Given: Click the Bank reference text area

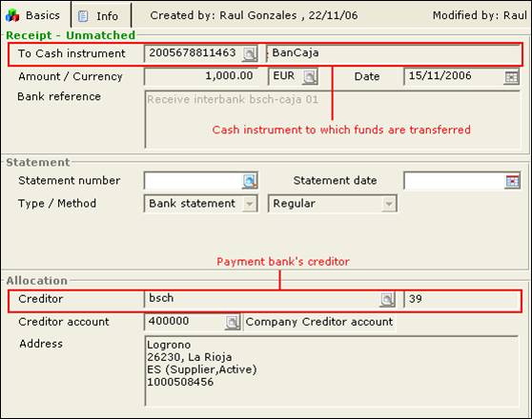Looking at the screenshot, I should coord(333,119).
